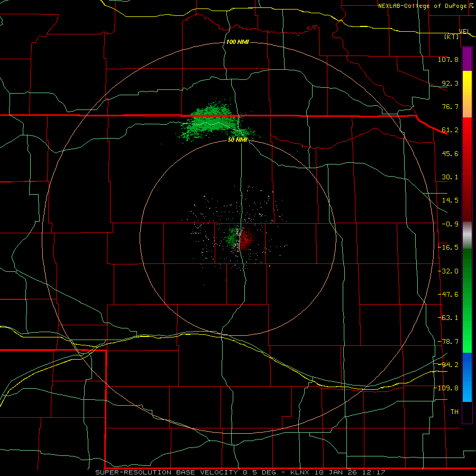Click the VEL legend title
Screen dimensions: 476x476
pyautogui.click(x=464, y=31)
